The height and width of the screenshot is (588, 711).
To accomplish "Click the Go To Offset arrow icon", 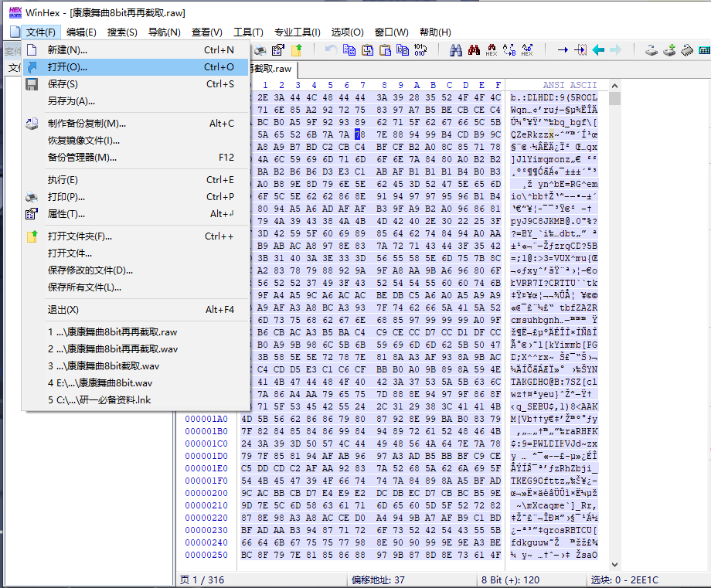I will point(563,50).
